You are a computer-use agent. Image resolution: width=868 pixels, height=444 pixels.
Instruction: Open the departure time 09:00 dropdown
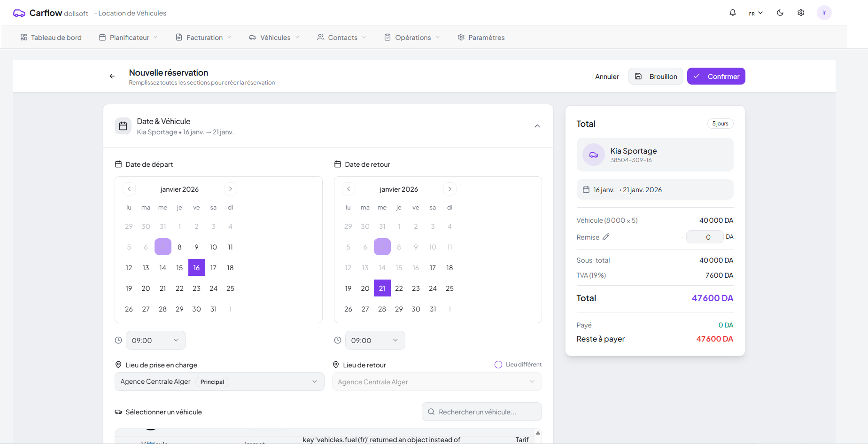155,340
